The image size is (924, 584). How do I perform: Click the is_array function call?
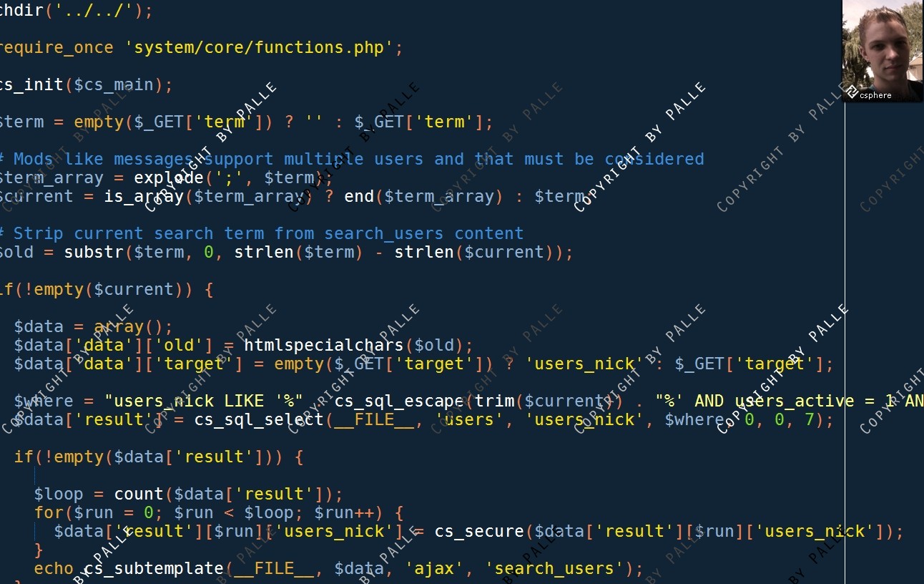(144, 196)
